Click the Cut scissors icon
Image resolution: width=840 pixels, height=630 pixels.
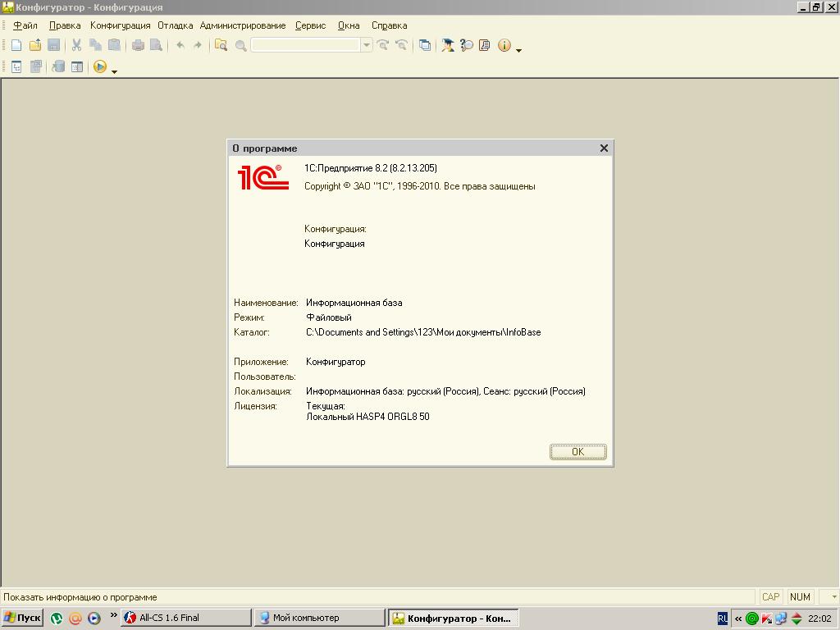[x=76, y=46]
